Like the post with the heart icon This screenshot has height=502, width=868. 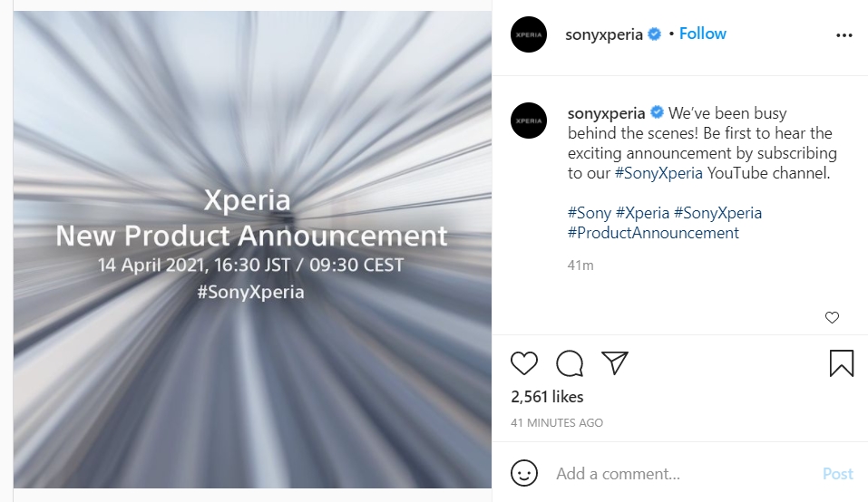pos(524,363)
